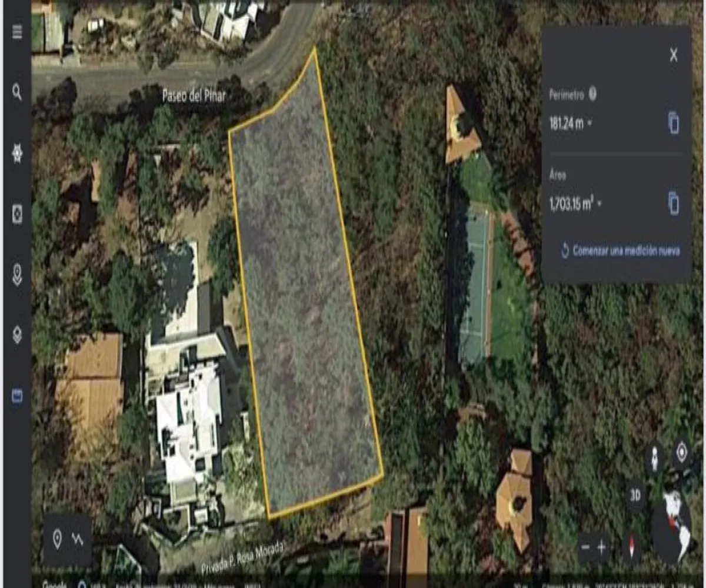The height and width of the screenshot is (588, 706).
Task: Copy the perimeter value to clipboard
Action: pyautogui.click(x=674, y=123)
